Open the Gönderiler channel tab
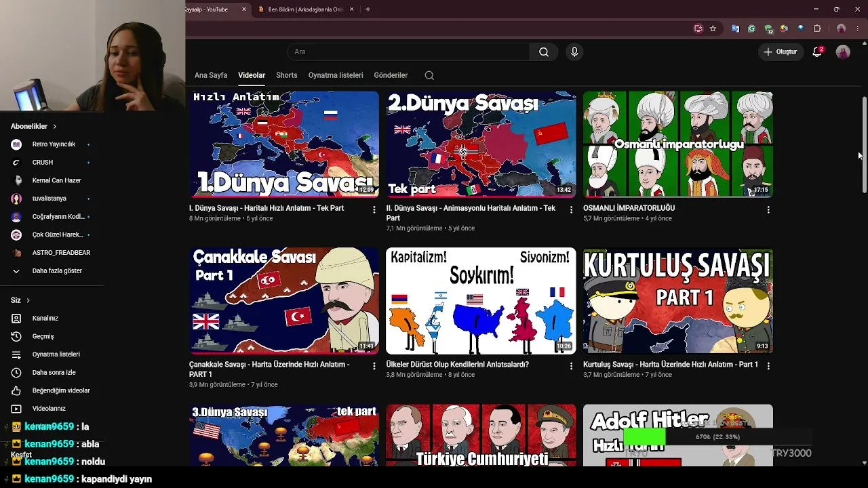The image size is (868, 488). [x=391, y=75]
